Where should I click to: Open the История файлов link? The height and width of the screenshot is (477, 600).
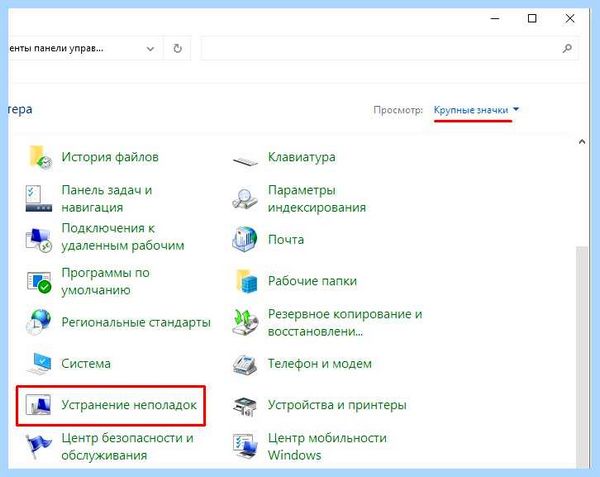[x=110, y=157]
